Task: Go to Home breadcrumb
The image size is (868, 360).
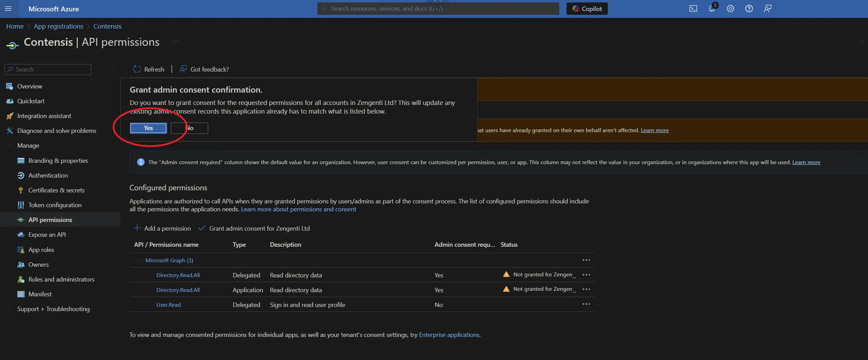Action: [x=15, y=26]
